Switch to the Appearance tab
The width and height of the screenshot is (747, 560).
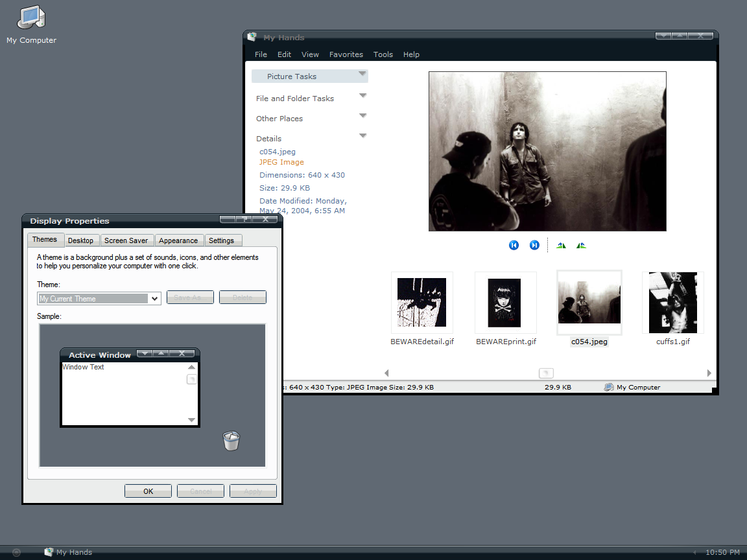click(x=178, y=240)
